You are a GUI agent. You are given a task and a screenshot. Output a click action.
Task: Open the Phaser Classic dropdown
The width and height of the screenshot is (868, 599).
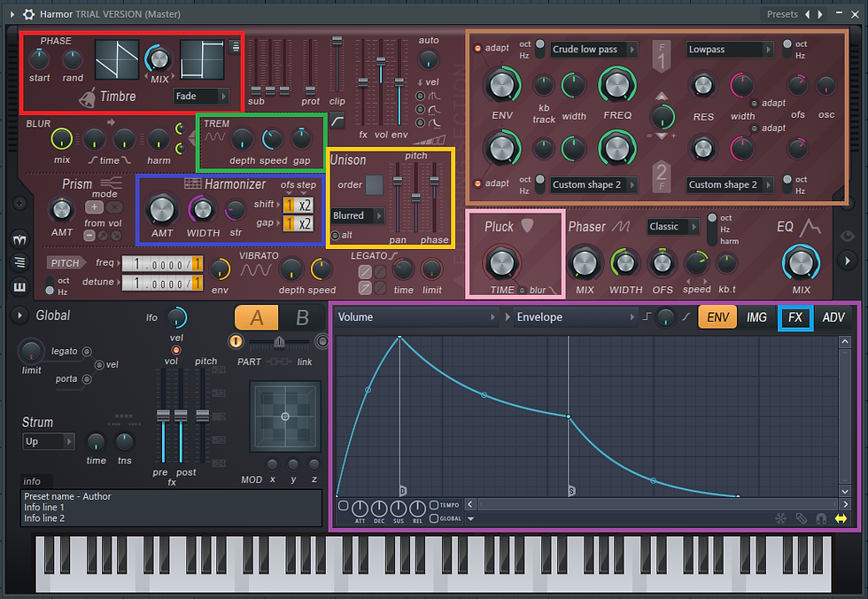[672, 227]
